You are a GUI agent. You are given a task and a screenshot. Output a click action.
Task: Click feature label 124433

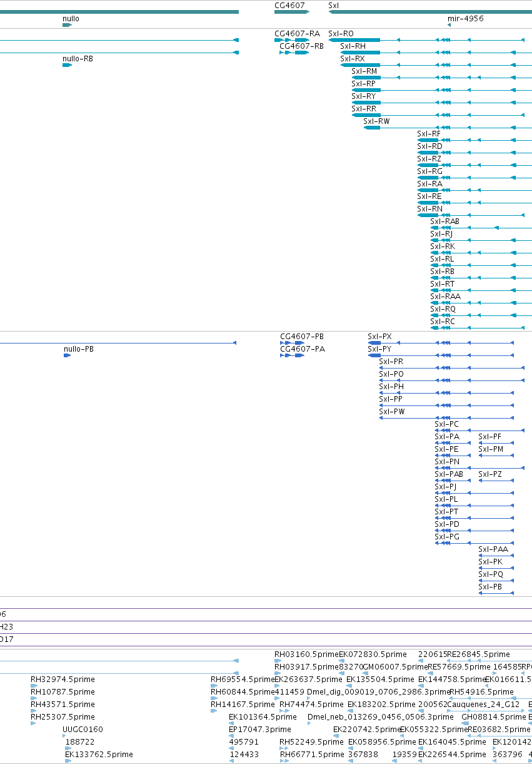pos(244,755)
